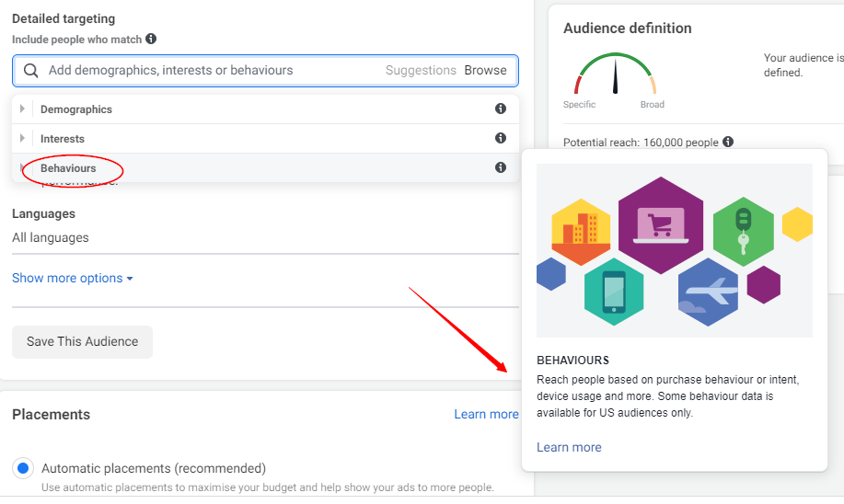Screen dimensions: 844x504
Task: Click info icon beside Demographics row
Action: (501, 109)
